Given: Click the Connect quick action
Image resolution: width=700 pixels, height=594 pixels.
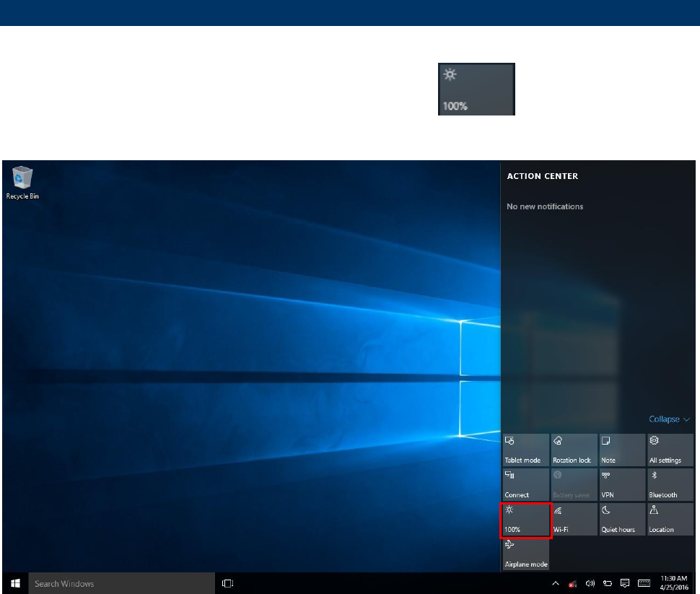Looking at the screenshot, I should click(526, 484).
